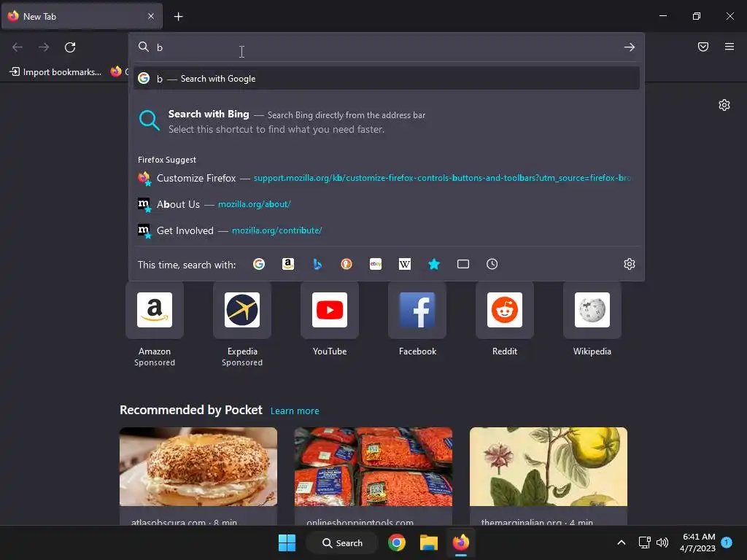Search this time with Google icon
Image resolution: width=747 pixels, height=560 pixels.
(259, 264)
